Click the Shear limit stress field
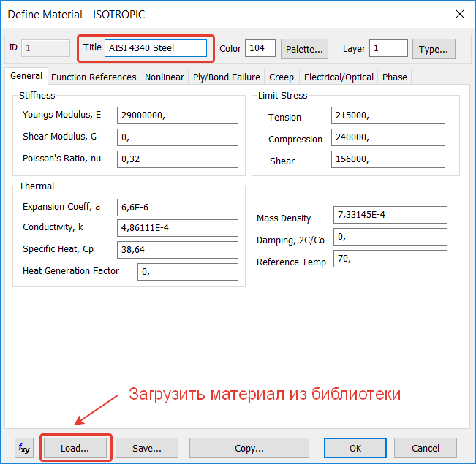Viewport: 476px width, 464px height. pyautogui.click(x=388, y=159)
